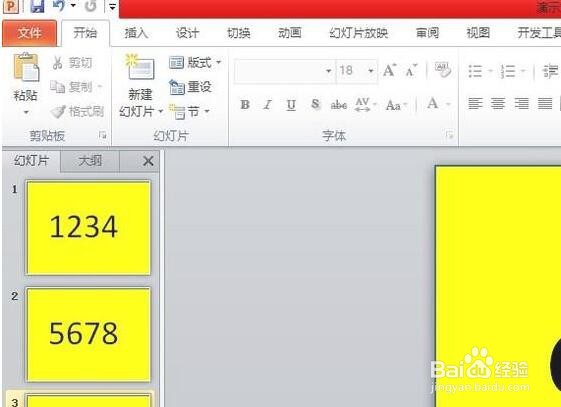Image resolution: width=561 pixels, height=407 pixels.
Task: Open the Bullets dropdown arrow
Action: [491, 71]
